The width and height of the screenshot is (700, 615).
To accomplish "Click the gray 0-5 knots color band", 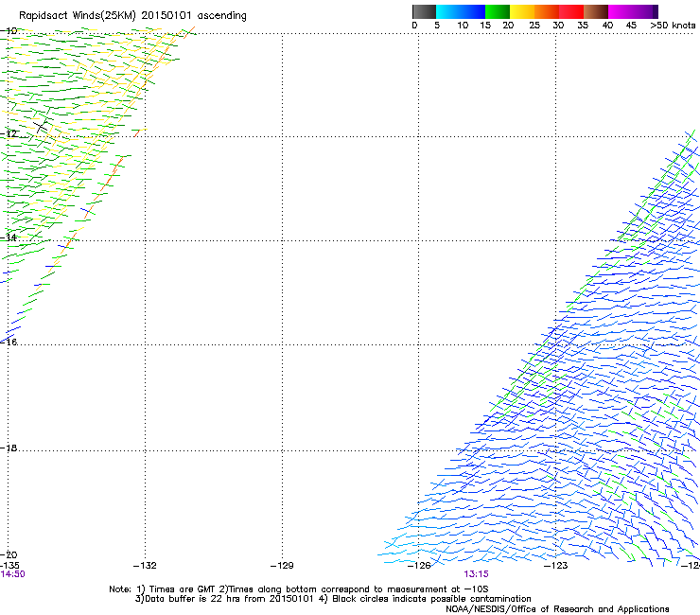I will point(424,11).
